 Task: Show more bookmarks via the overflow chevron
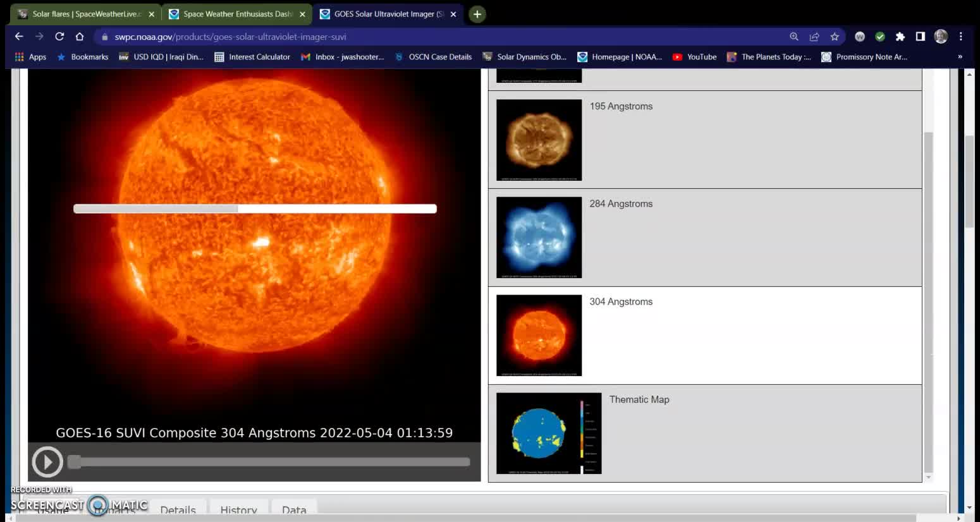(960, 57)
